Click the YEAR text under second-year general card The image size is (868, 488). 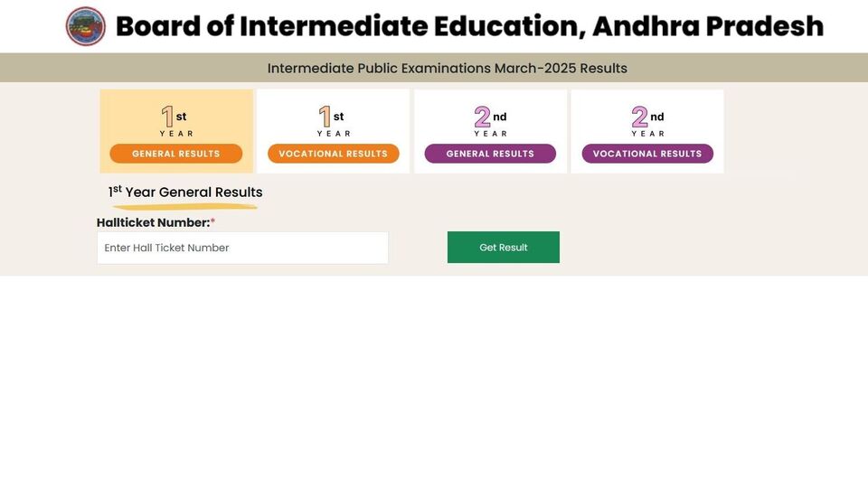click(490, 134)
